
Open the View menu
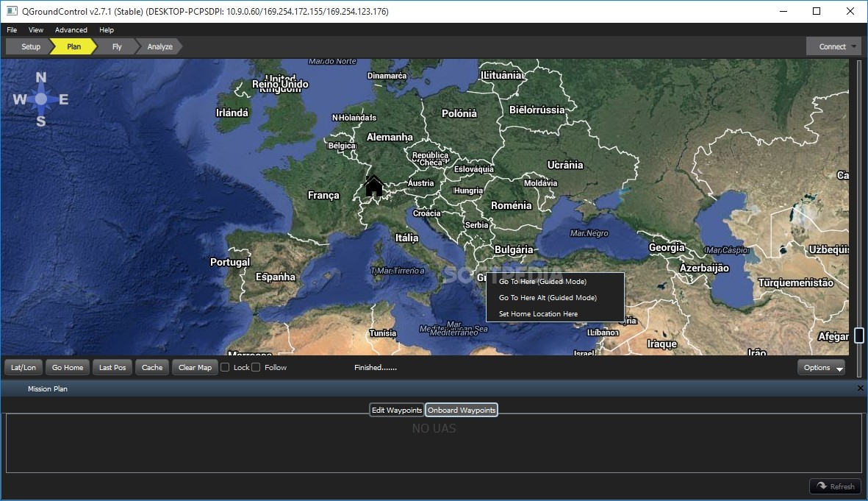pyautogui.click(x=36, y=30)
